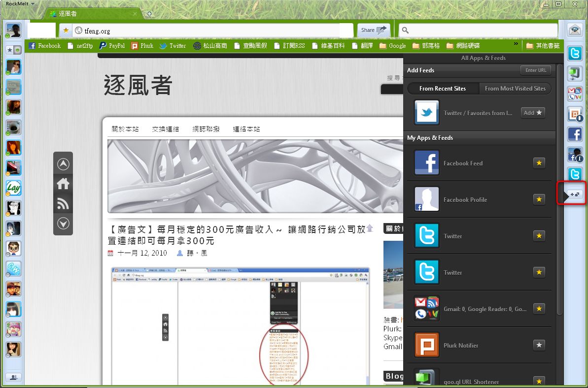Open the 交換連結 page menu
The width and height of the screenshot is (588, 388).
(166, 129)
